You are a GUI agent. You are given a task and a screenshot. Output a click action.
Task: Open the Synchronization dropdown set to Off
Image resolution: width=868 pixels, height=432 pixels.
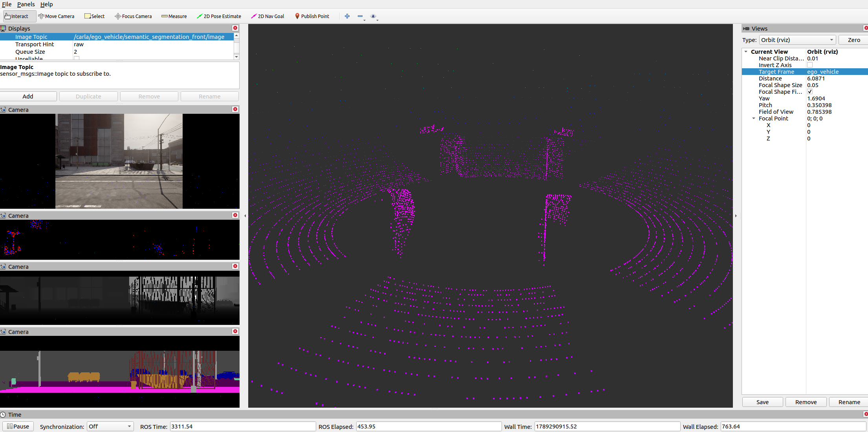pyautogui.click(x=110, y=427)
